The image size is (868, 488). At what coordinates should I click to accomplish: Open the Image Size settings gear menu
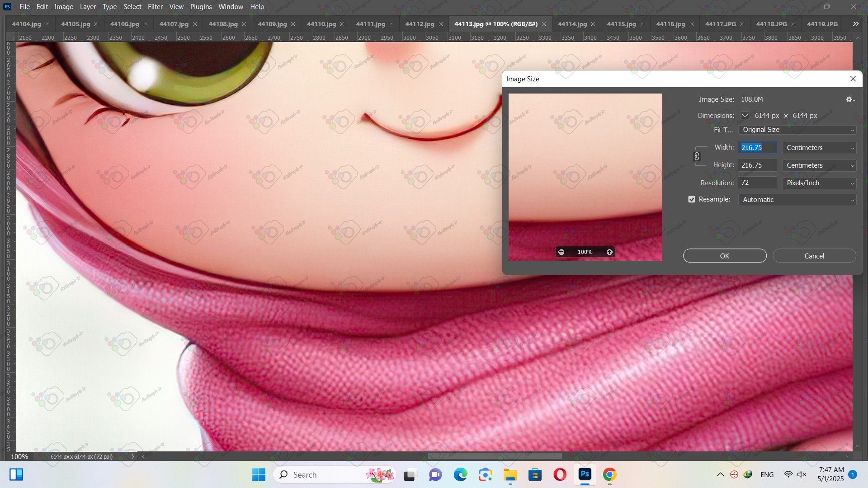(x=850, y=99)
